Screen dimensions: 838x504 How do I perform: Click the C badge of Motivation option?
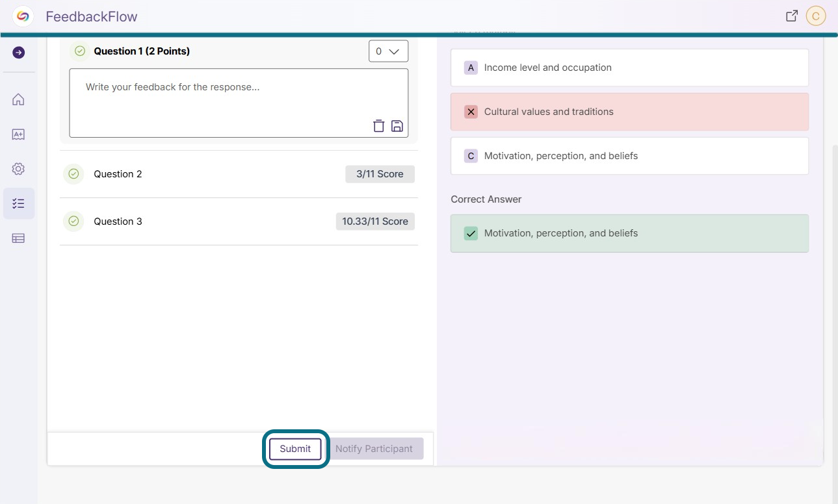click(x=471, y=156)
